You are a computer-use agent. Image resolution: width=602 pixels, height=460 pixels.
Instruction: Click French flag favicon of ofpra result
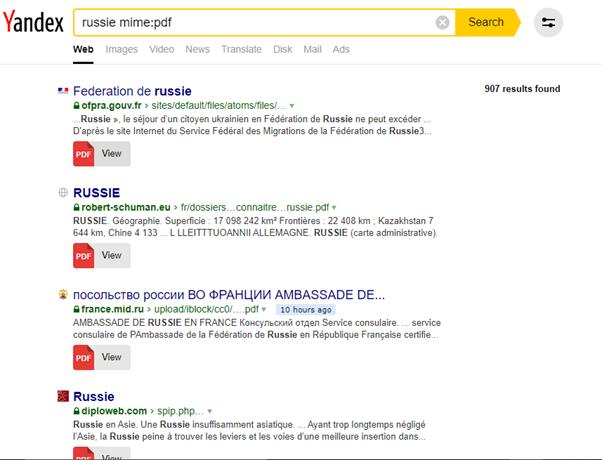(63, 91)
